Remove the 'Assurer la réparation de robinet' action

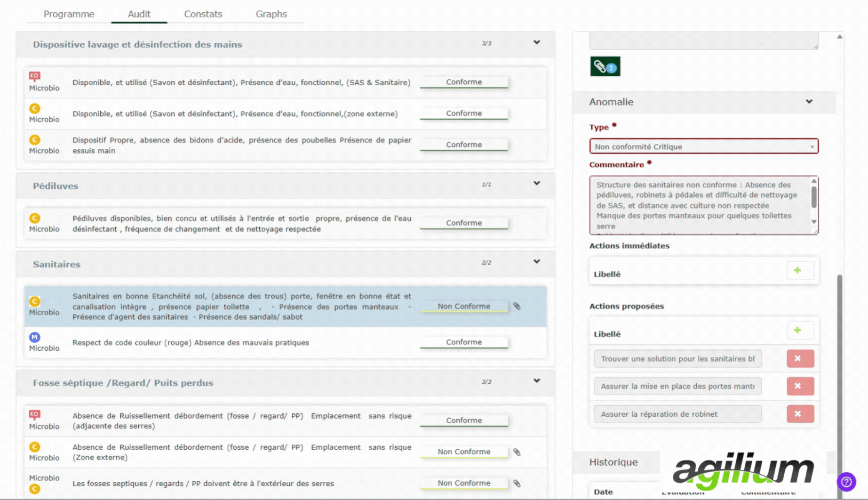pyautogui.click(x=800, y=414)
